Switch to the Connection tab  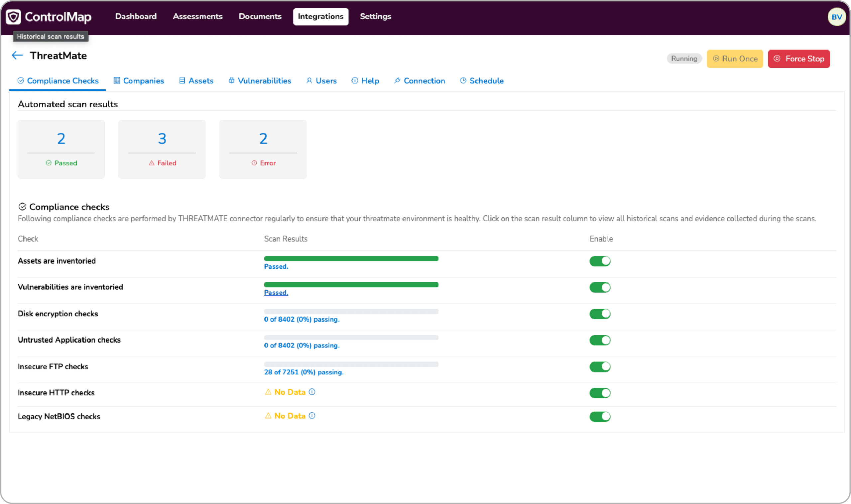click(419, 81)
